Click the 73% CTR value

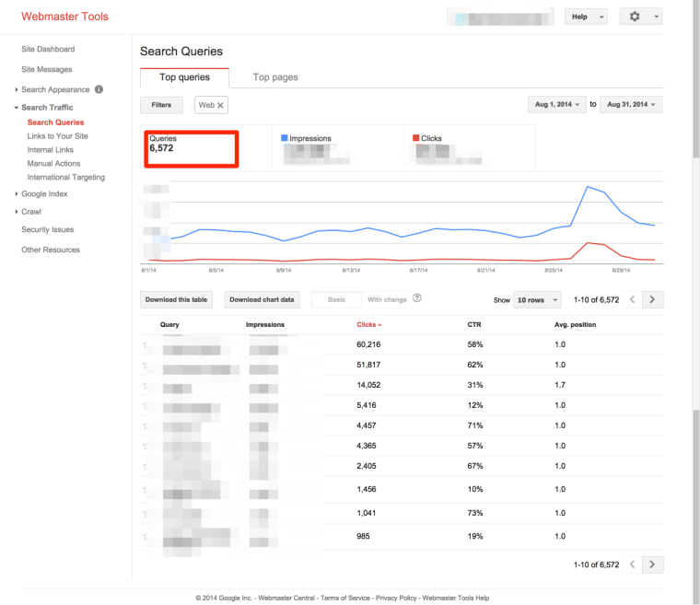point(475,513)
